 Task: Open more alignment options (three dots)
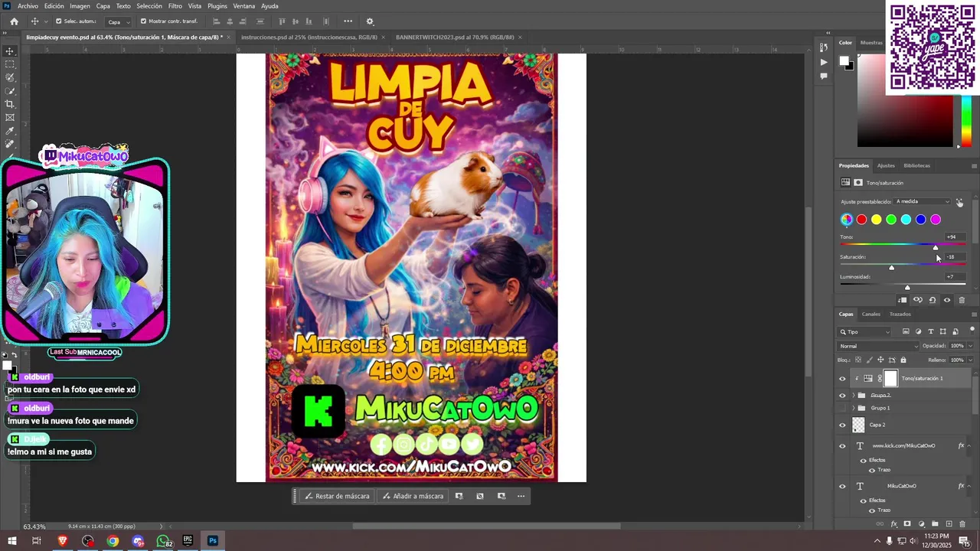pos(348,21)
